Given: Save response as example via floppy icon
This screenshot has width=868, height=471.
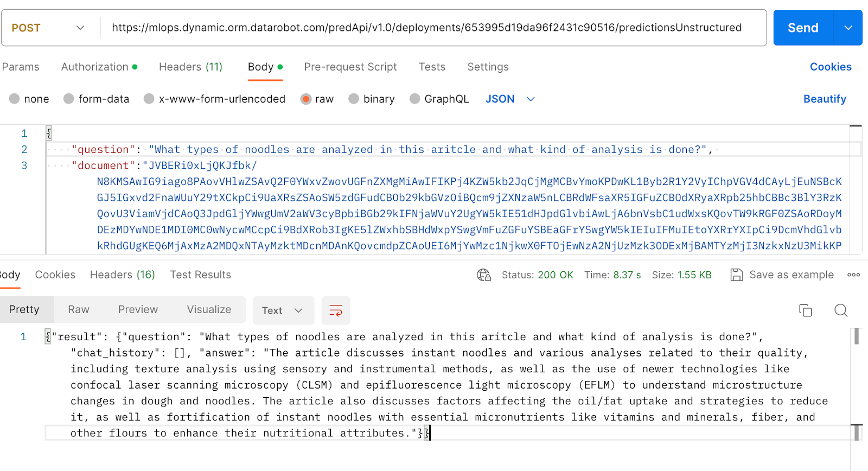Looking at the screenshot, I should [737, 275].
